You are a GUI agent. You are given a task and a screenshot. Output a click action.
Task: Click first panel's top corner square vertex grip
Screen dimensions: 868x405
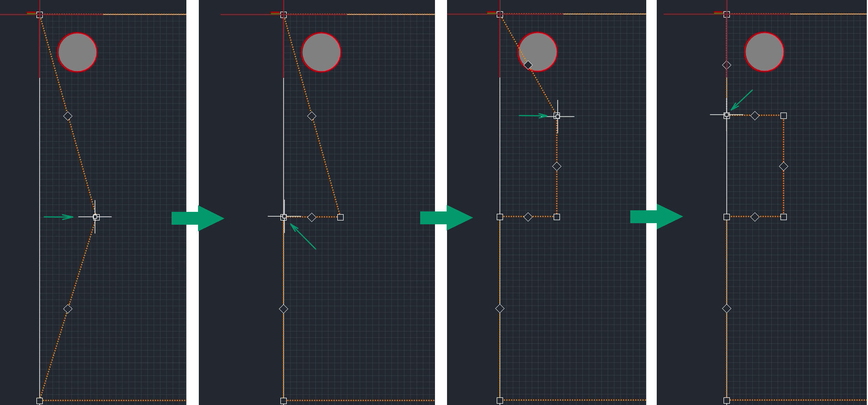click(x=40, y=15)
